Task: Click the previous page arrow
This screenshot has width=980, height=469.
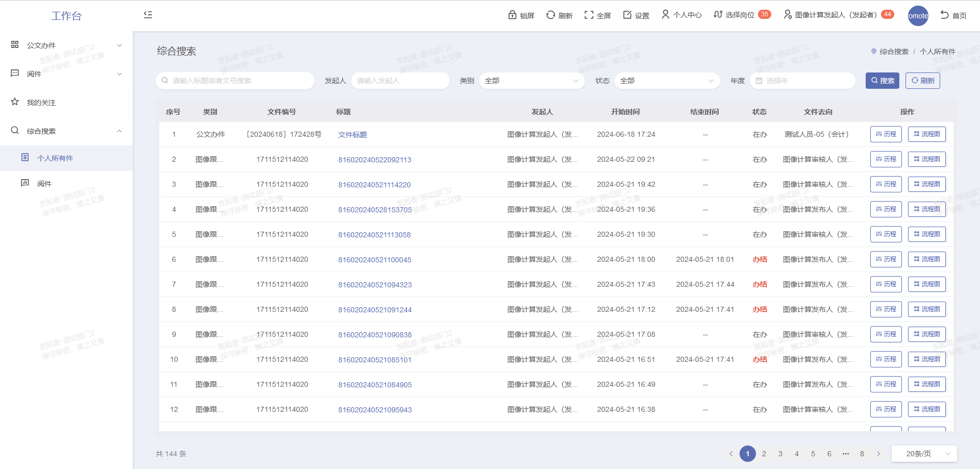Action: [731, 454]
